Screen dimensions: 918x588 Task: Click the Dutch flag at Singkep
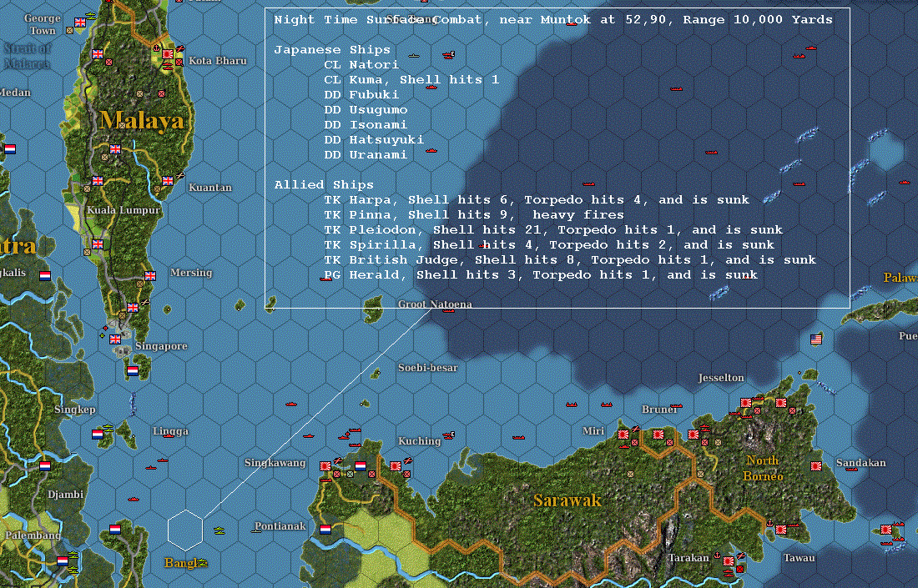click(x=98, y=435)
